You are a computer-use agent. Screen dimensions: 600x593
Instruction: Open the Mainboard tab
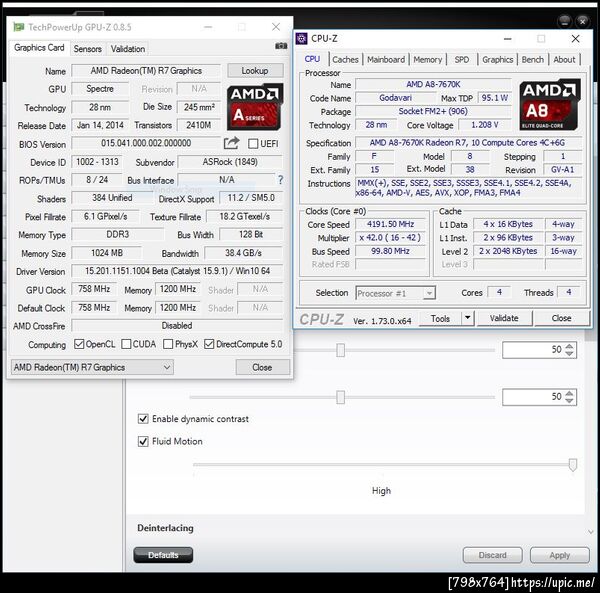[386, 60]
